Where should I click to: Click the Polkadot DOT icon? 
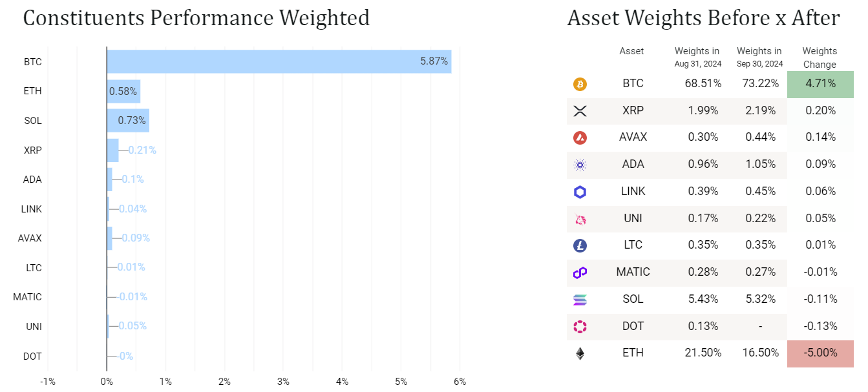[580, 327]
